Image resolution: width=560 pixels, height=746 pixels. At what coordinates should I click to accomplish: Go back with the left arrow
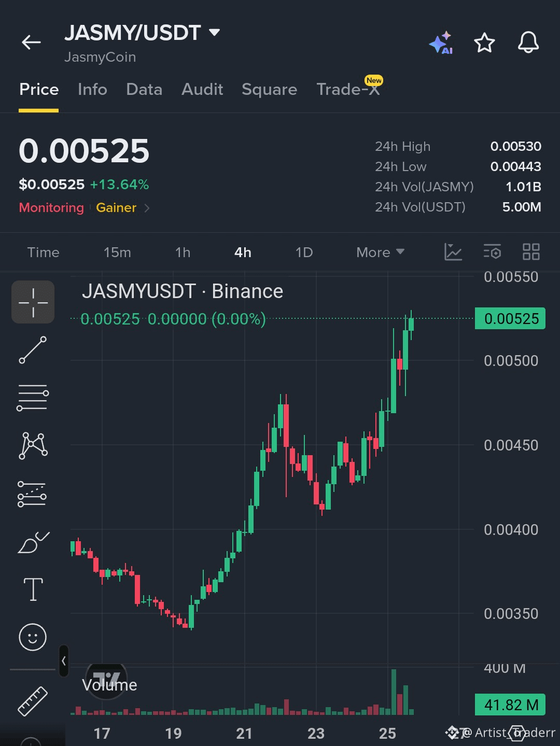31,43
